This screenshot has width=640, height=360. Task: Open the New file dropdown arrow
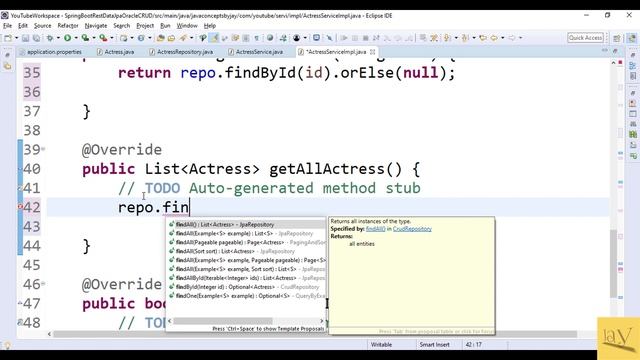(16, 38)
